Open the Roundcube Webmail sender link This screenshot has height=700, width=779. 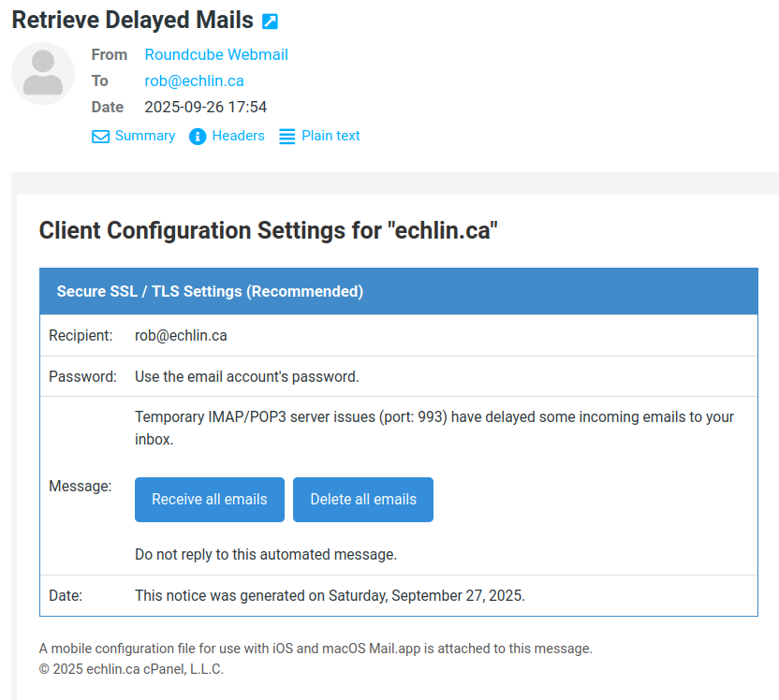point(216,54)
